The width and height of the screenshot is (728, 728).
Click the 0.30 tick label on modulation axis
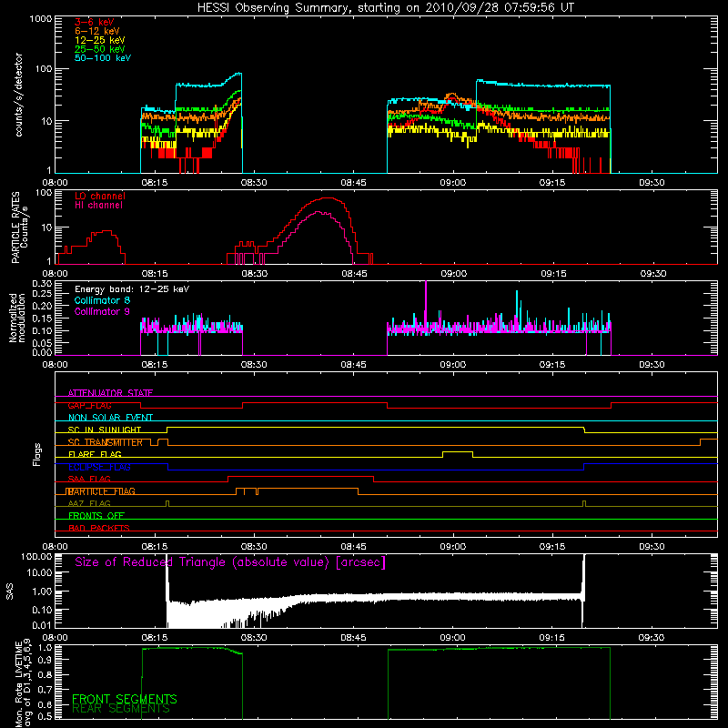point(42,283)
